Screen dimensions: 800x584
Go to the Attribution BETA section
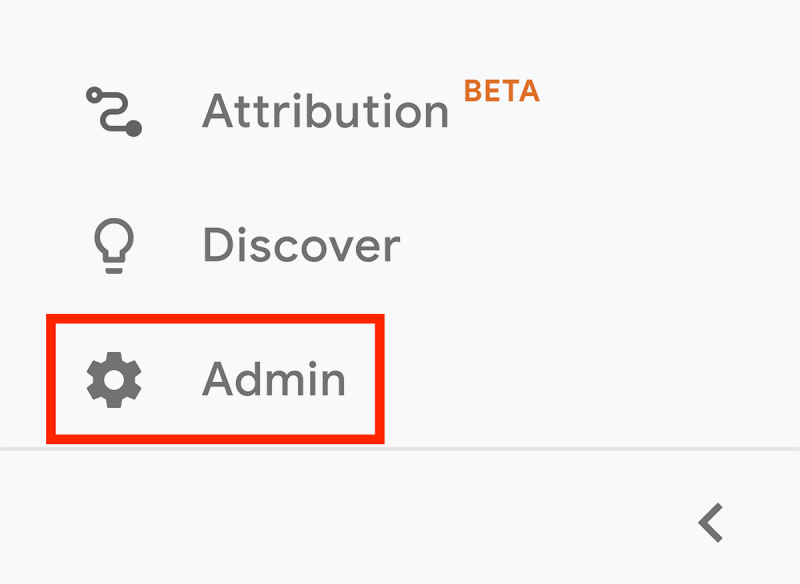click(x=325, y=111)
